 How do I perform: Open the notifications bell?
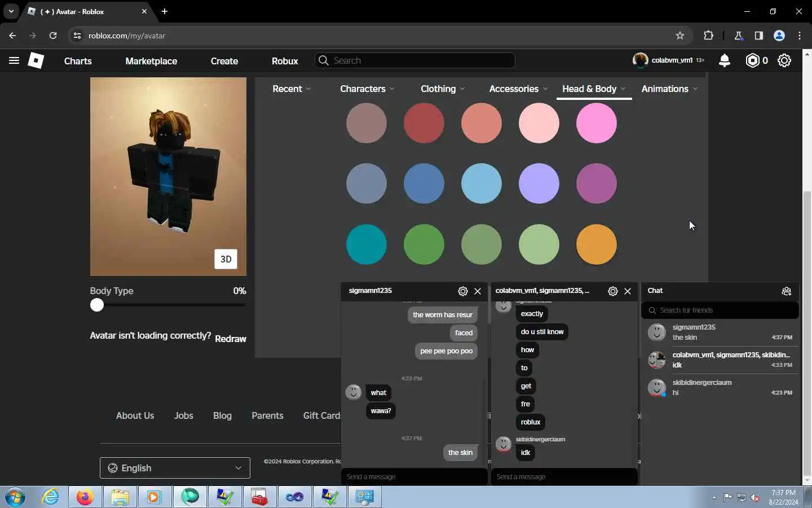pos(725,60)
